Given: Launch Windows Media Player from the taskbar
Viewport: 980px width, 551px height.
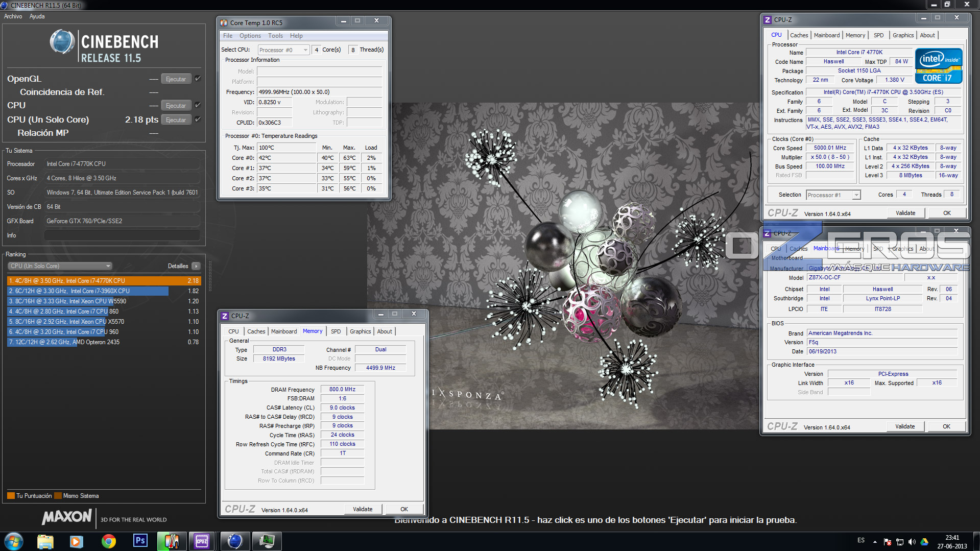Looking at the screenshot, I should click(77, 541).
